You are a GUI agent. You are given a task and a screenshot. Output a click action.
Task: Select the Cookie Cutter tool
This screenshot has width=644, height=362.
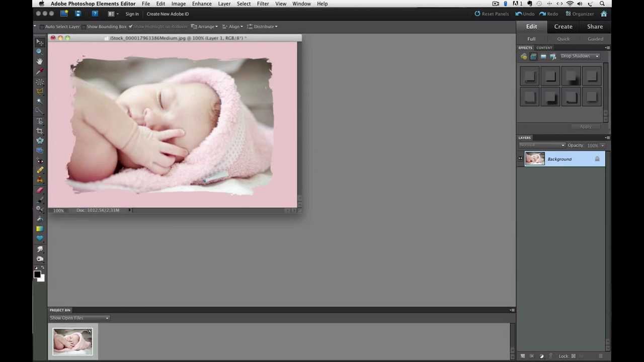40,141
